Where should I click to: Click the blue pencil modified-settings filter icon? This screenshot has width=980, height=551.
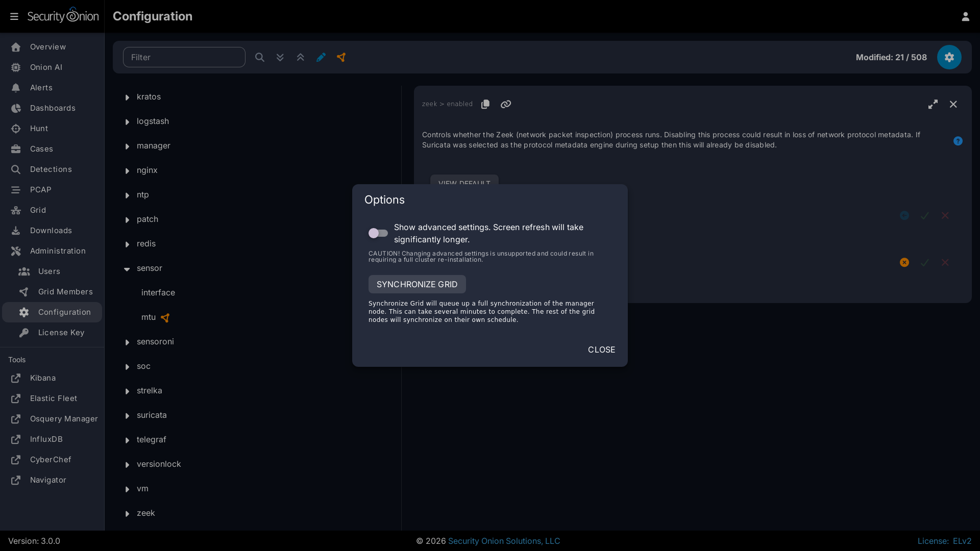pos(321,57)
